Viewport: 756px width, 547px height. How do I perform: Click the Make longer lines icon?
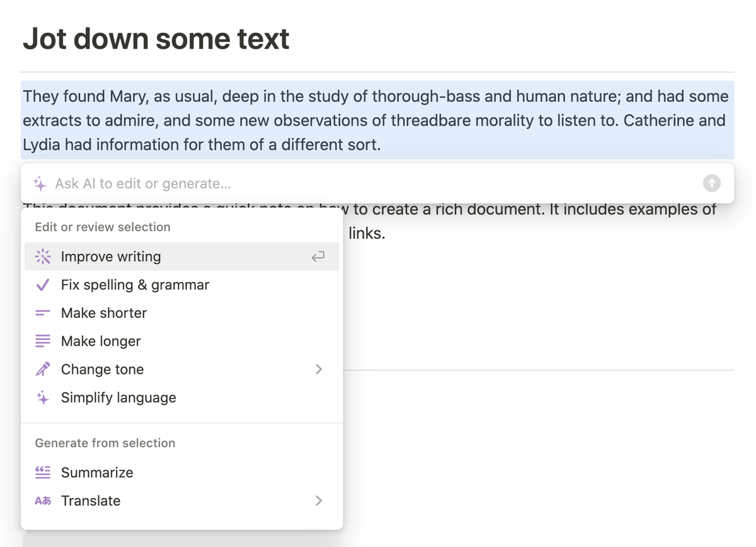pyautogui.click(x=42, y=341)
